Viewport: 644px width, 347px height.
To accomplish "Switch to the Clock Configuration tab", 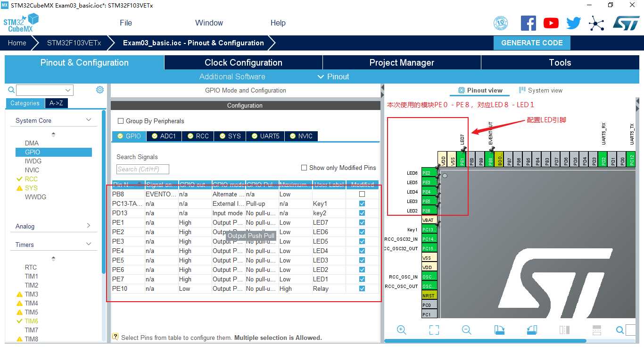I will (x=243, y=62).
